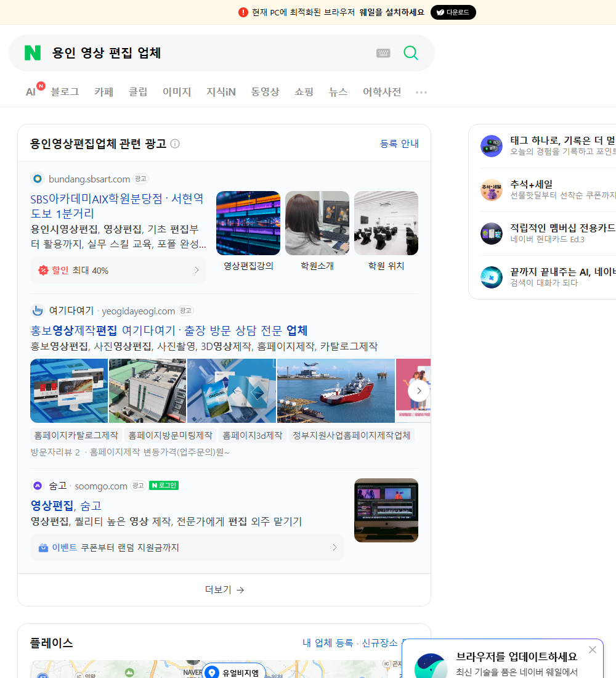The width and height of the screenshot is (616, 678).
Task: Switch to the 블로그 tab
Action: coord(65,92)
